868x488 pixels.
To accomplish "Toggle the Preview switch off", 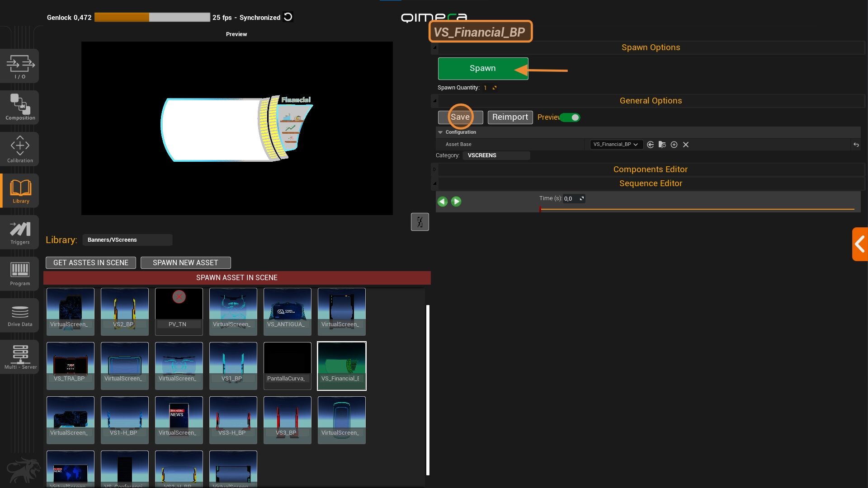I will 570,117.
